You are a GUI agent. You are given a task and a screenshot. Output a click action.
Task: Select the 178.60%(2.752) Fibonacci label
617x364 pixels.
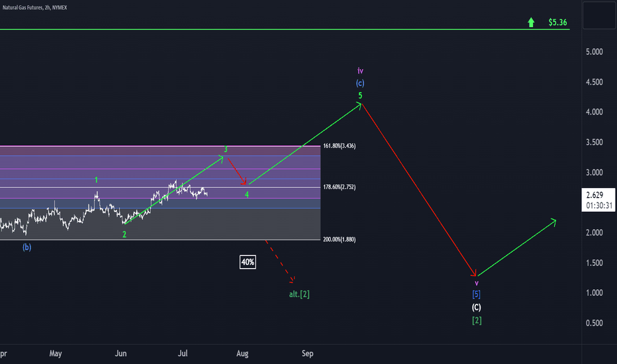[x=339, y=187]
